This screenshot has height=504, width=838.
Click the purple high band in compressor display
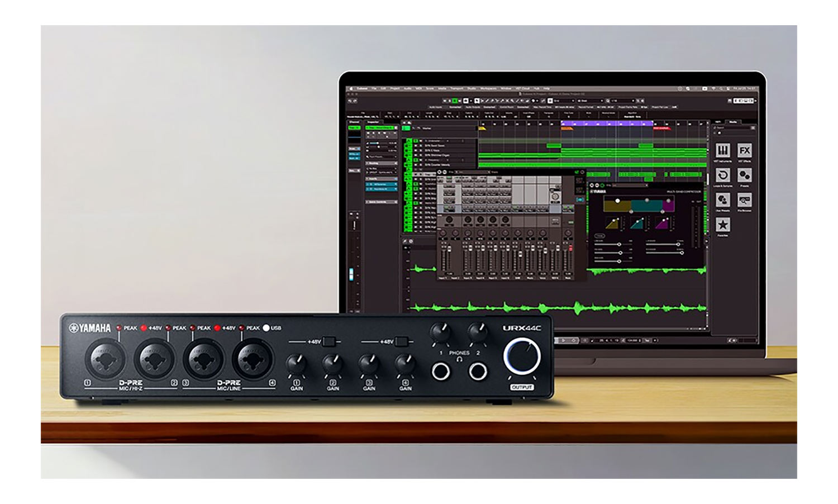point(668,207)
